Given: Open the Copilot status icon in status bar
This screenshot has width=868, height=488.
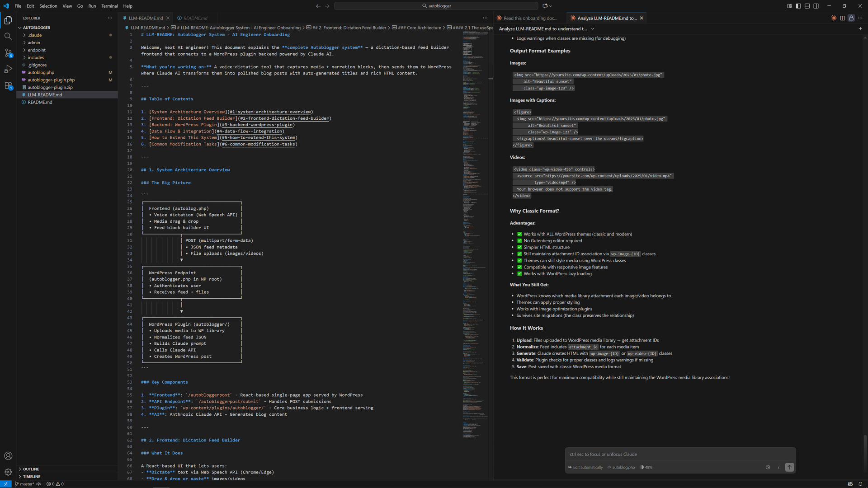Looking at the screenshot, I should (850, 484).
